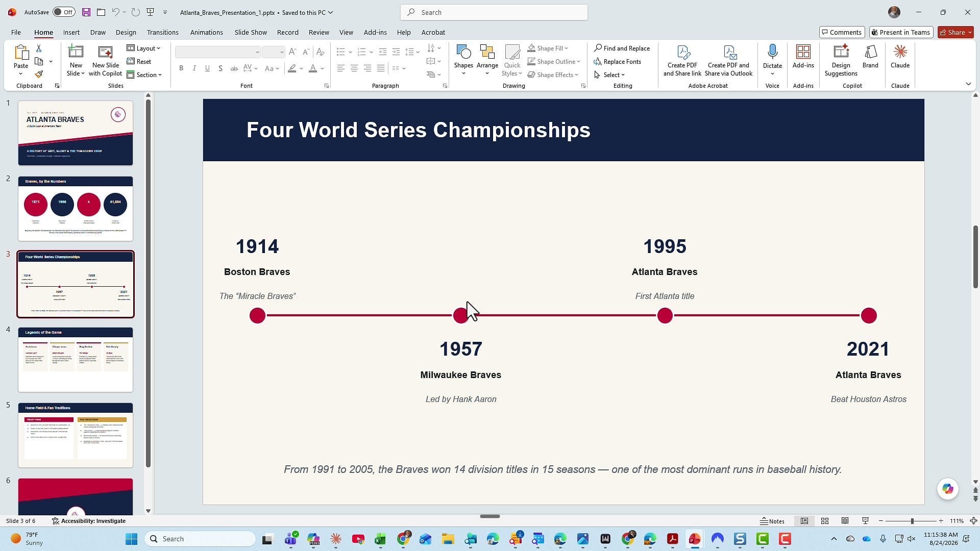
Task: Switch to Slide Sorter view
Action: (824, 521)
